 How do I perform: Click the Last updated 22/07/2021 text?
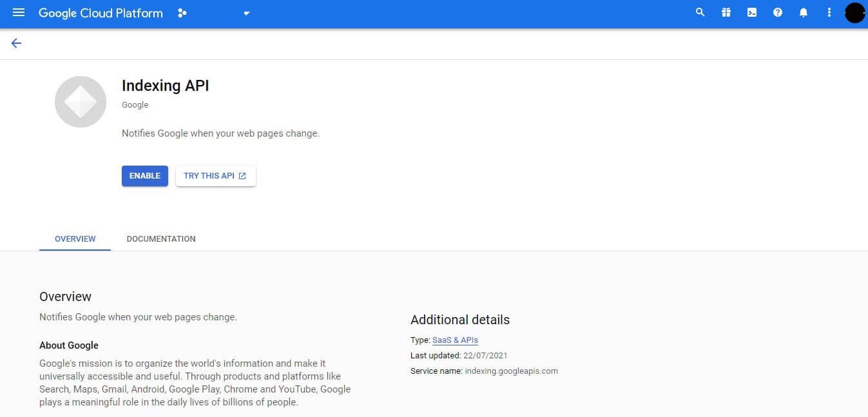pyautogui.click(x=459, y=355)
